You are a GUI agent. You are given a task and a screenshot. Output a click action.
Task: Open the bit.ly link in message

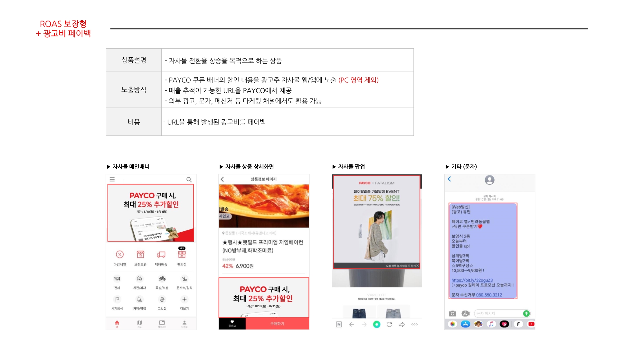coord(472,280)
